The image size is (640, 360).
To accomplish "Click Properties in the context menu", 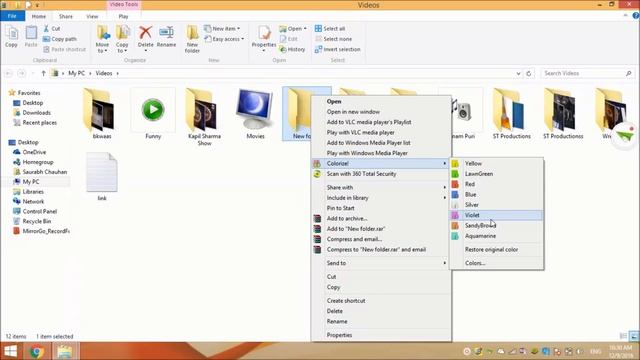I will coord(381,335).
